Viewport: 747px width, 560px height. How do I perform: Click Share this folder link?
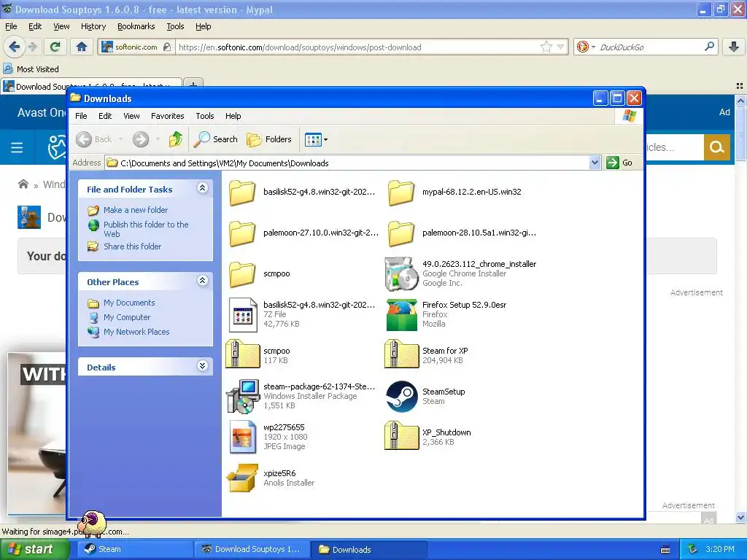tap(133, 246)
